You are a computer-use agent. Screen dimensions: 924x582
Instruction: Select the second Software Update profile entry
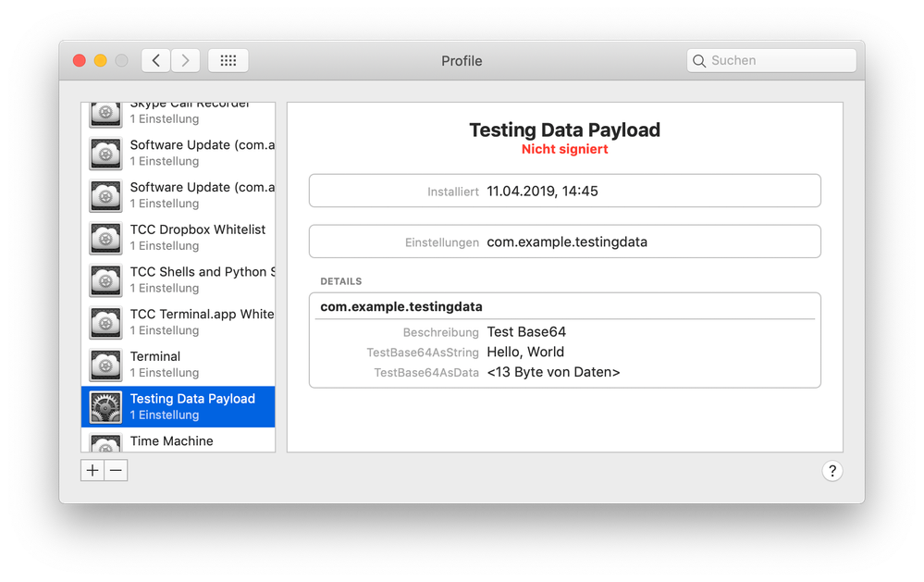(x=202, y=195)
